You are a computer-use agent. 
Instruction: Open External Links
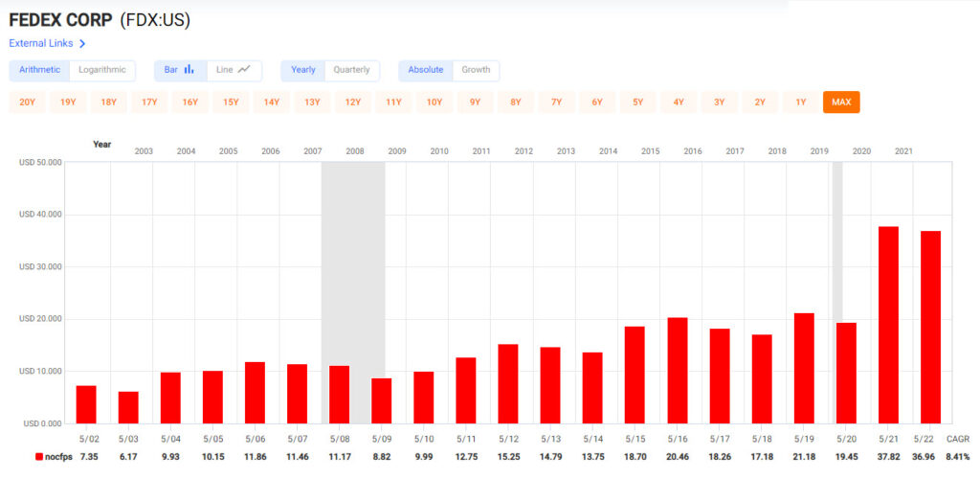tap(41, 43)
